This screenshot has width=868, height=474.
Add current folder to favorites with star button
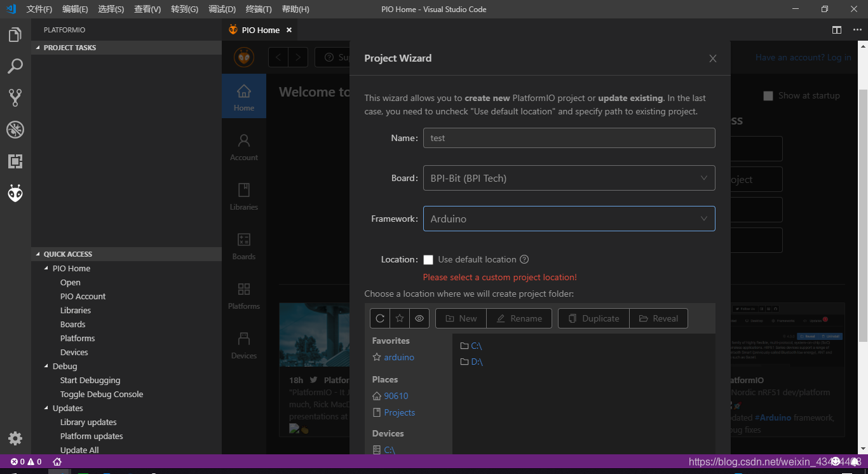[x=400, y=318]
